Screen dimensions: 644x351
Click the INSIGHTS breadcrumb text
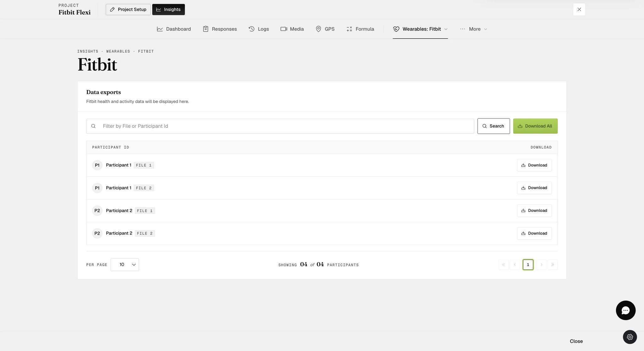click(x=88, y=51)
